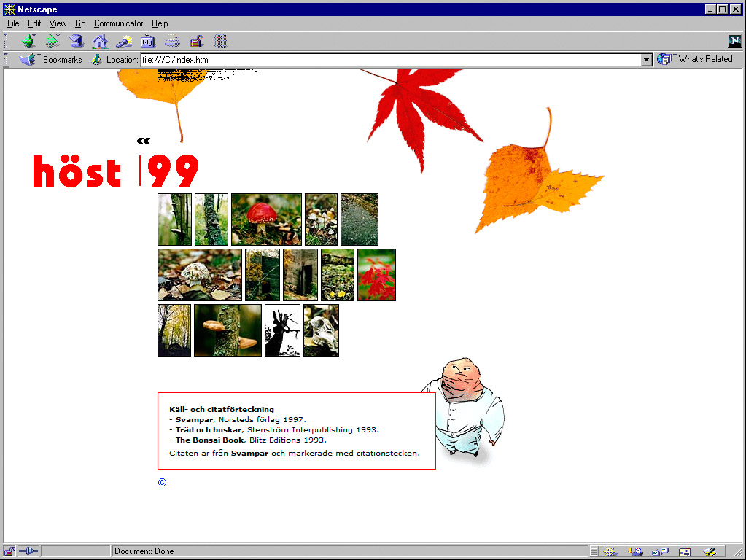Viewport: 746px width, 560px height.
Task: Open the red fly agaric mushroom thumbnail
Action: [x=266, y=219]
